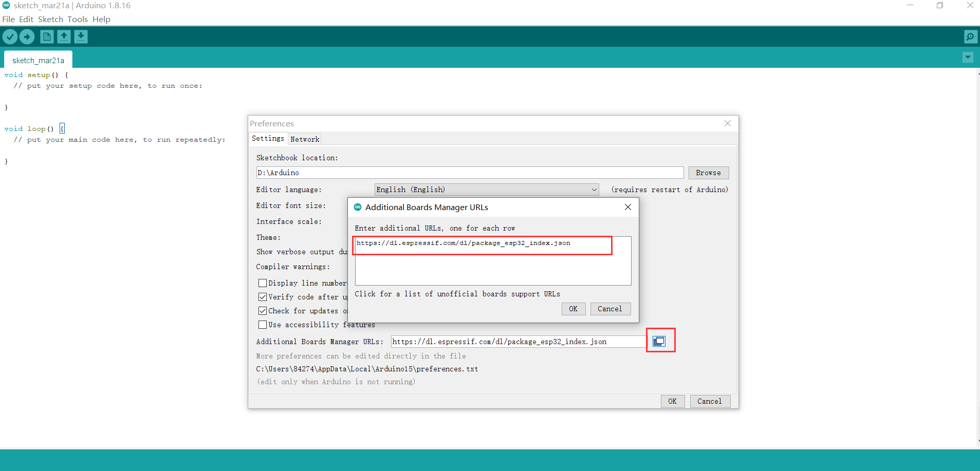The width and height of the screenshot is (980, 471).
Task: Open the Serial Monitor icon
Action: click(x=970, y=36)
